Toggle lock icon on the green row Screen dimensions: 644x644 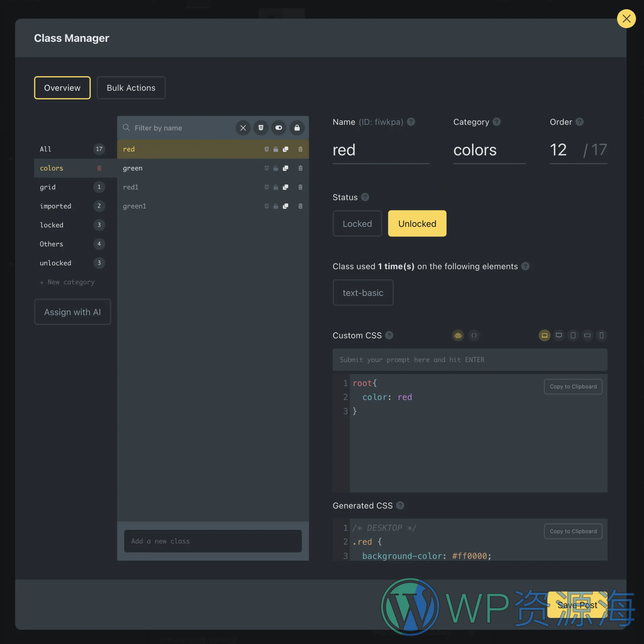[276, 168]
